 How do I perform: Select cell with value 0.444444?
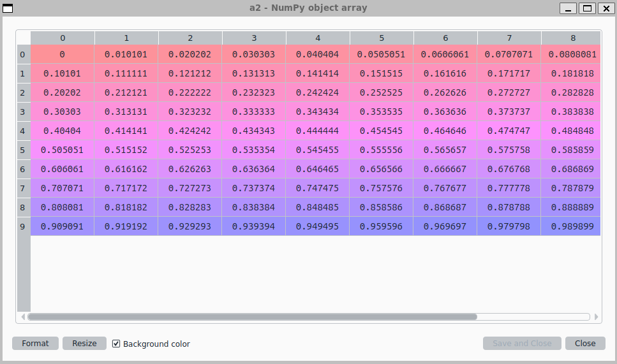pyautogui.click(x=318, y=131)
